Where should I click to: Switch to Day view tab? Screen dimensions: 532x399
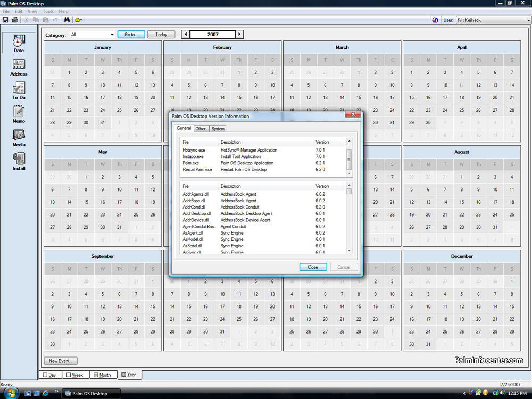[50, 375]
